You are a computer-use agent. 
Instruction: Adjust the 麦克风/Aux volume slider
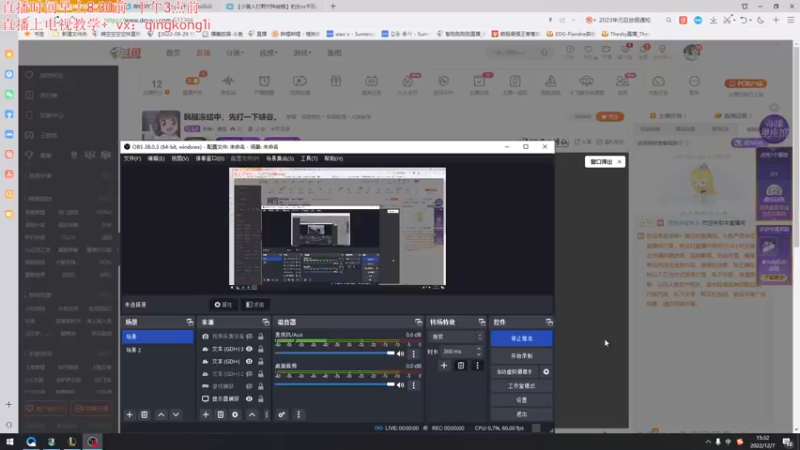[x=335, y=353]
